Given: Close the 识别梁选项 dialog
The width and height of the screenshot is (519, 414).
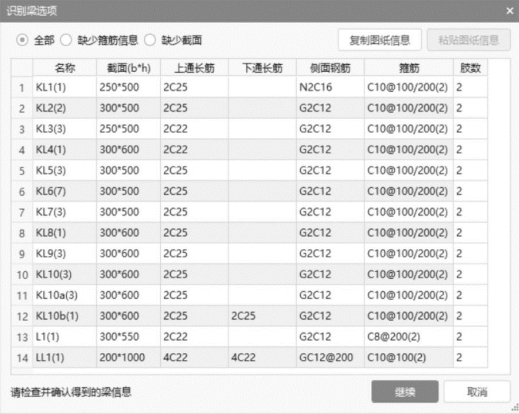Looking at the screenshot, I should point(510,11).
